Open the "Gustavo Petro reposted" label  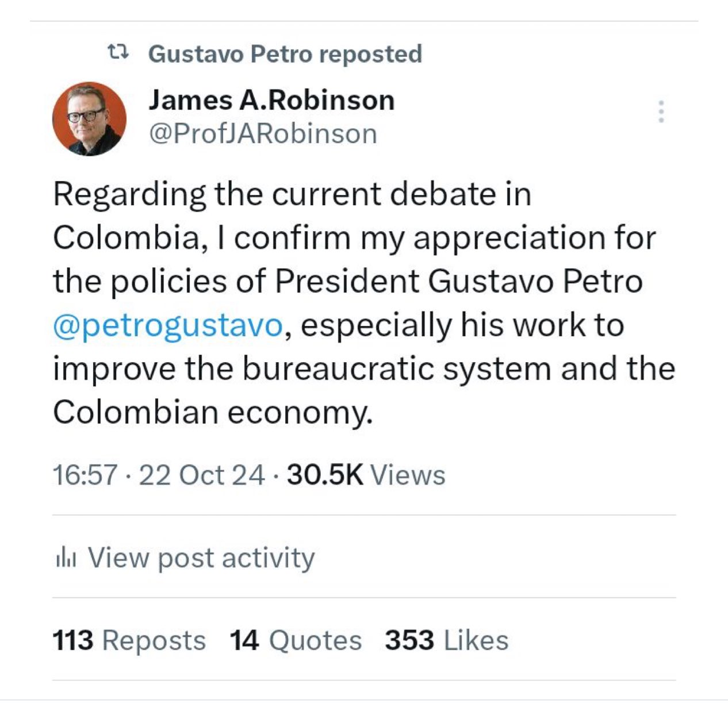pyautogui.click(x=285, y=54)
